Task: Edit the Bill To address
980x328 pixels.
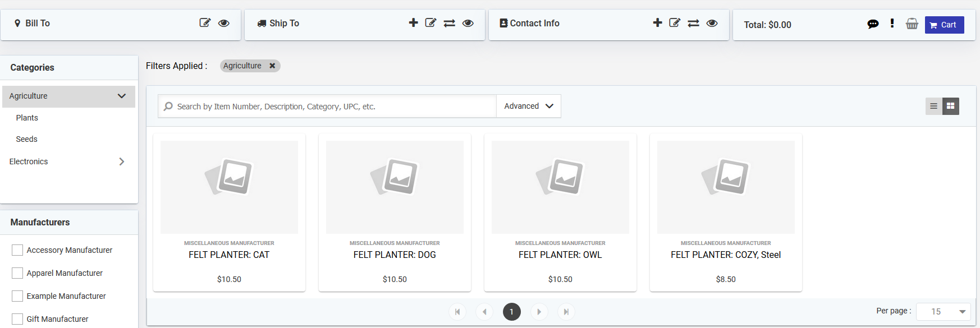Action: [x=205, y=23]
